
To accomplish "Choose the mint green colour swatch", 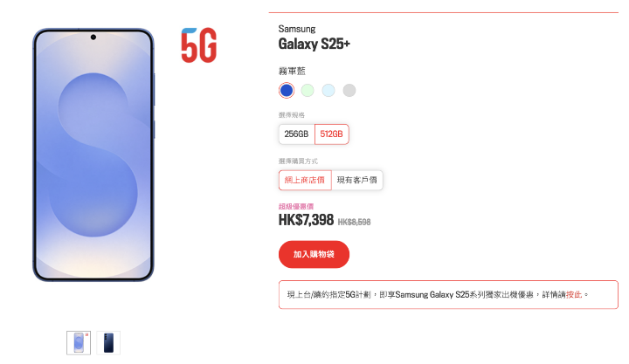I will click(x=308, y=90).
